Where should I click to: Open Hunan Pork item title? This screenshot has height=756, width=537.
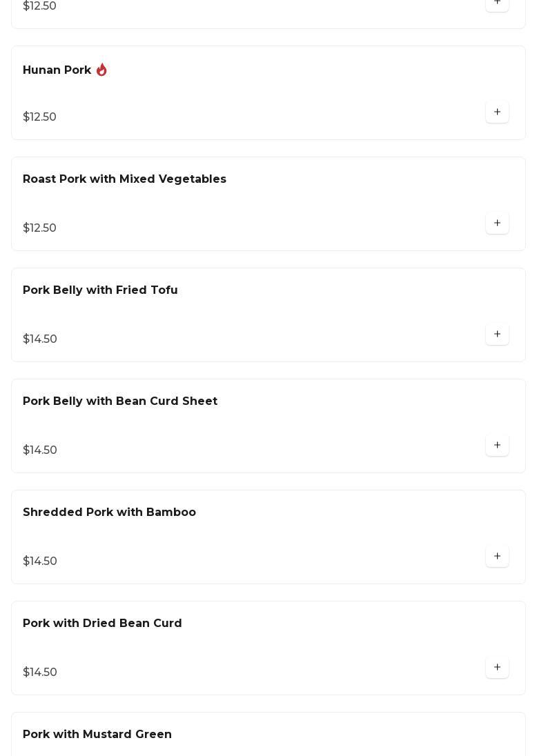tap(57, 70)
